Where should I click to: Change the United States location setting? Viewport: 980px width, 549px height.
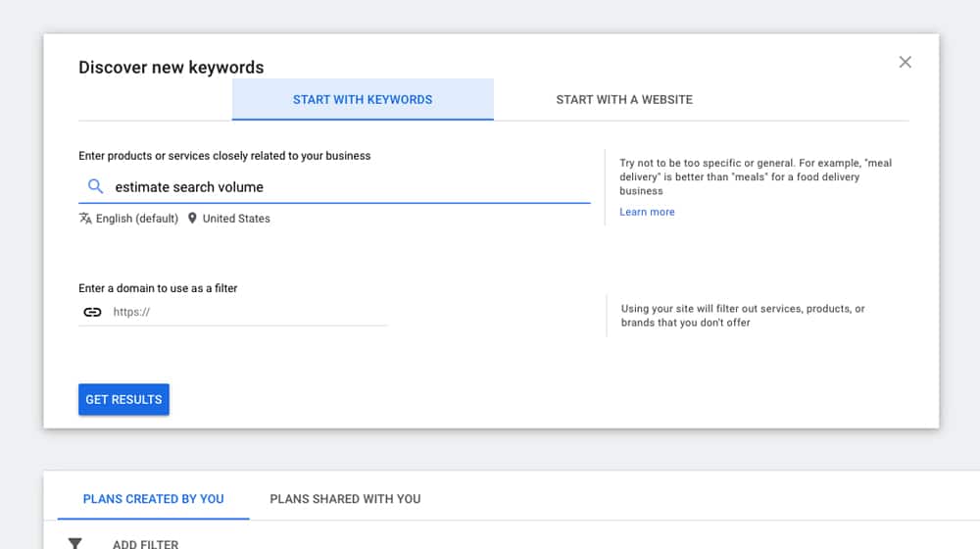click(236, 219)
